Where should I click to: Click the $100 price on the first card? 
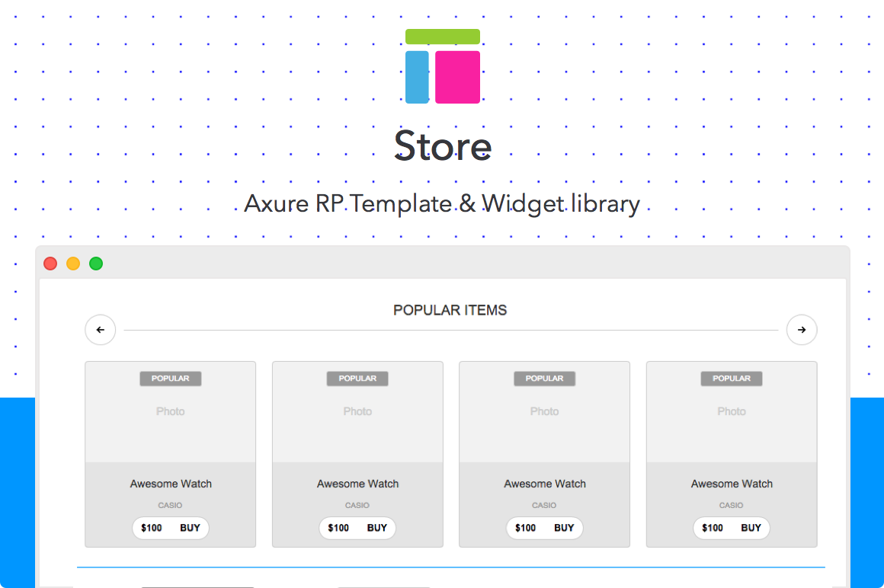pyautogui.click(x=152, y=528)
